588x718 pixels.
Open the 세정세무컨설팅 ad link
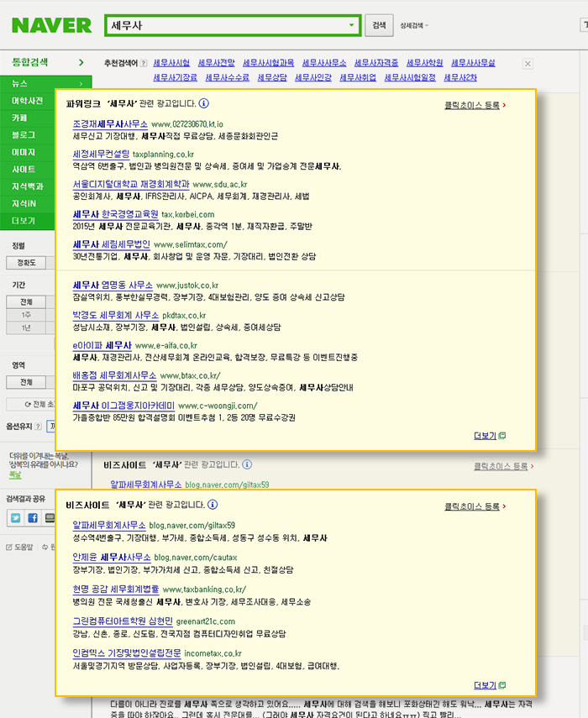click(x=101, y=155)
